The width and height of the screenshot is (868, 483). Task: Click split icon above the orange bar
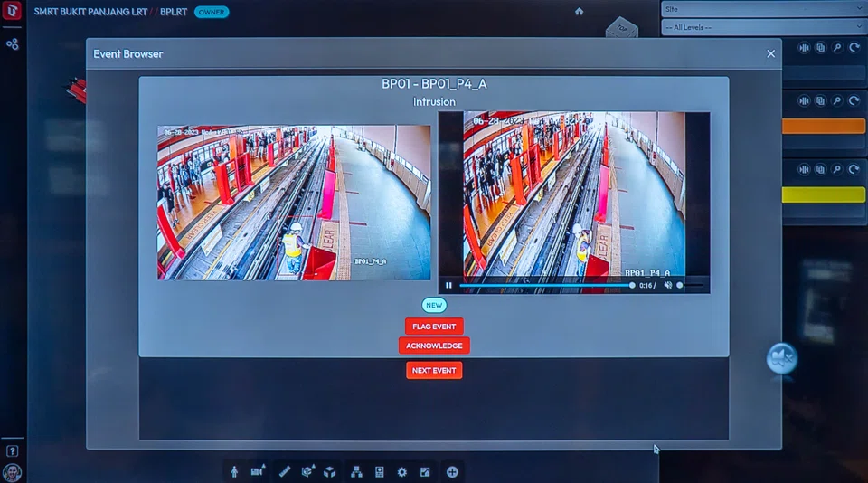[804, 100]
